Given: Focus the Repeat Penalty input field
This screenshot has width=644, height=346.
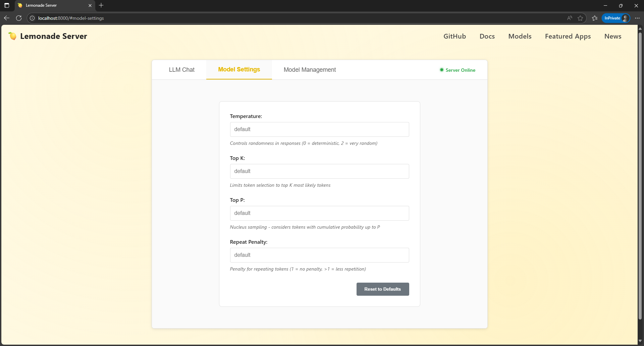Looking at the screenshot, I should pos(319,255).
